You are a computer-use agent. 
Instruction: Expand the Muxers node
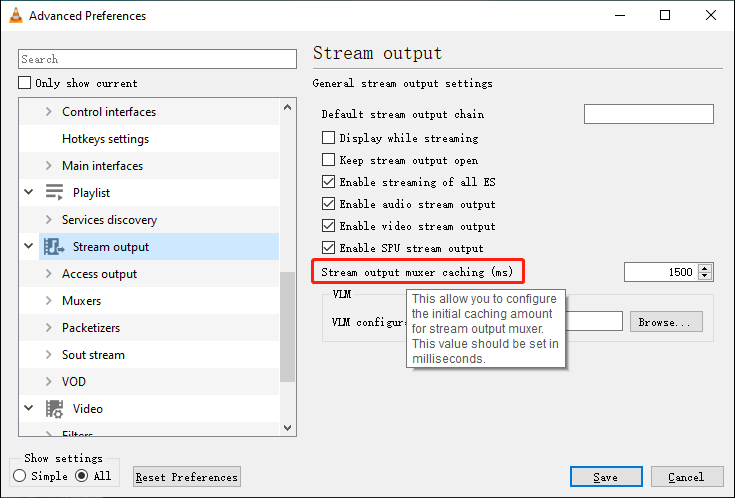click(x=49, y=301)
